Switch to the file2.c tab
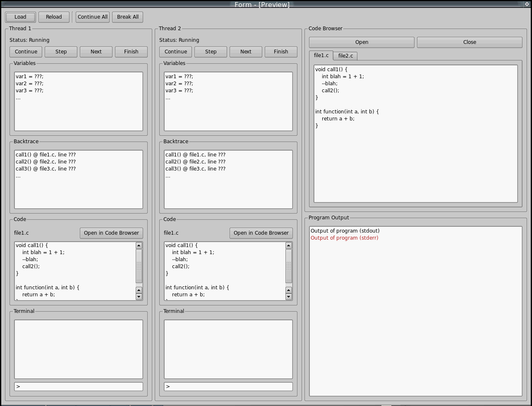 click(345, 56)
